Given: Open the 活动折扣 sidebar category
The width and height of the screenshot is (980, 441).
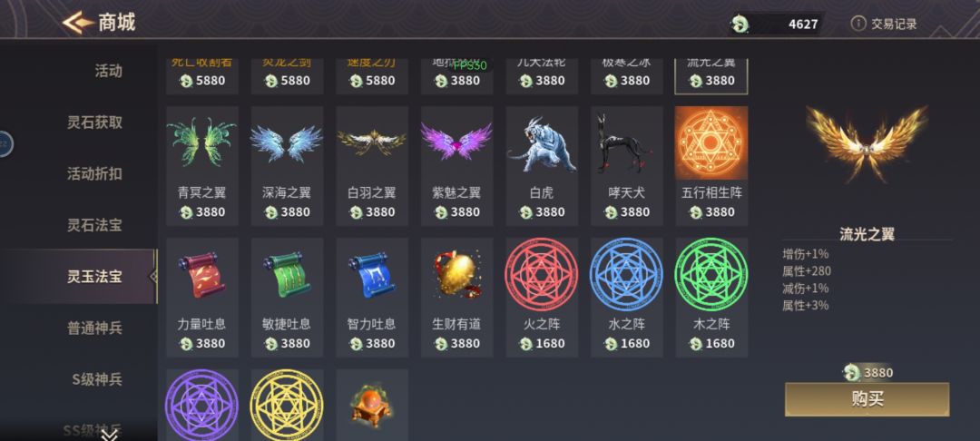Looking at the screenshot, I should [x=94, y=173].
